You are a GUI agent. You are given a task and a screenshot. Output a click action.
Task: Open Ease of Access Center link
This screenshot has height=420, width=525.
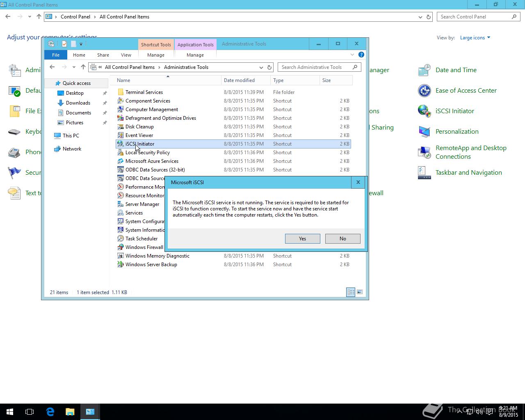(466, 91)
